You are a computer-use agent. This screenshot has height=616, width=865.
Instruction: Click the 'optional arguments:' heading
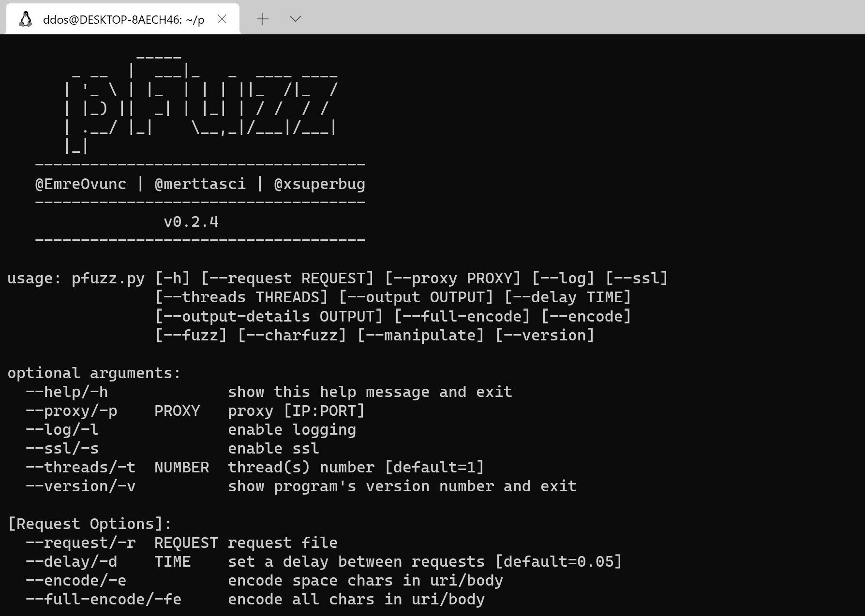pyautogui.click(x=94, y=373)
